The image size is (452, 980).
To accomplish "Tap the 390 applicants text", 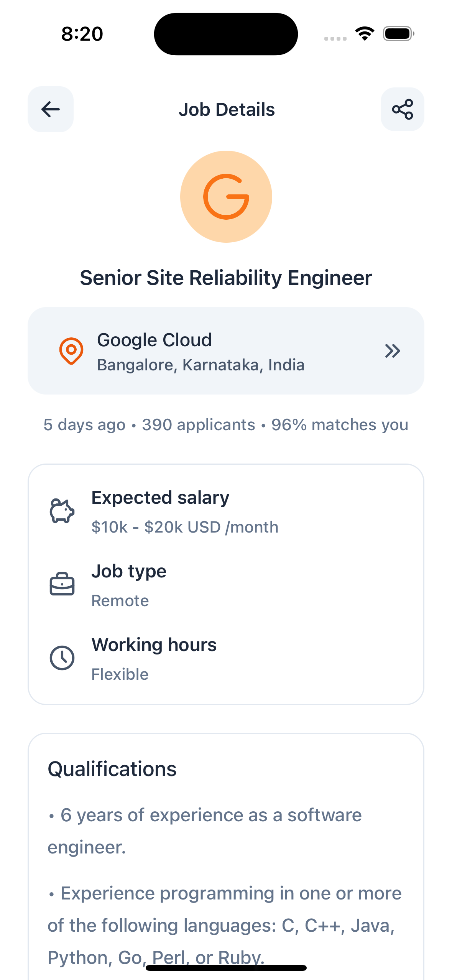I will click(x=198, y=425).
